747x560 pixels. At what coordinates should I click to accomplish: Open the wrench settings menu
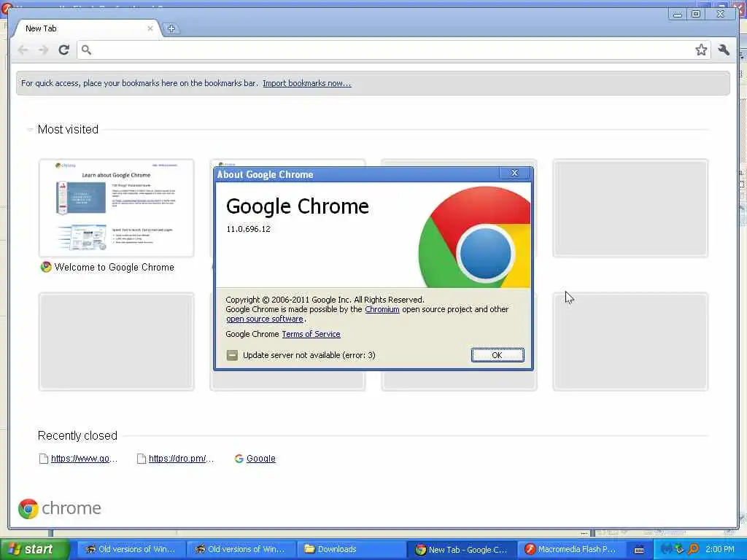(724, 50)
